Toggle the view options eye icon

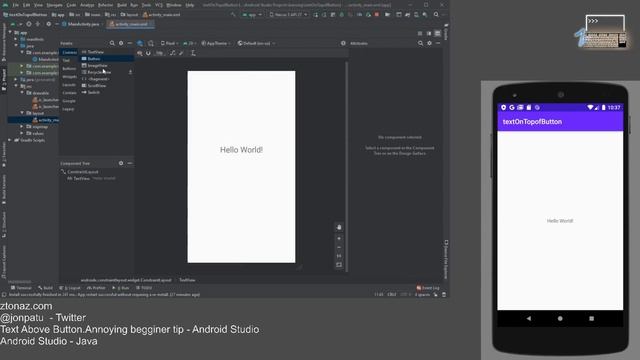click(140, 53)
